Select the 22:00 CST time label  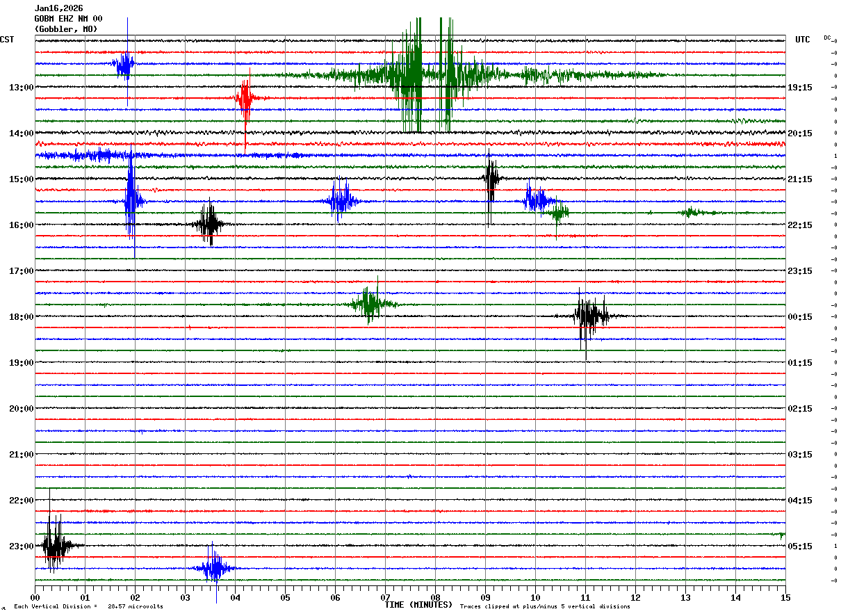coord(21,501)
